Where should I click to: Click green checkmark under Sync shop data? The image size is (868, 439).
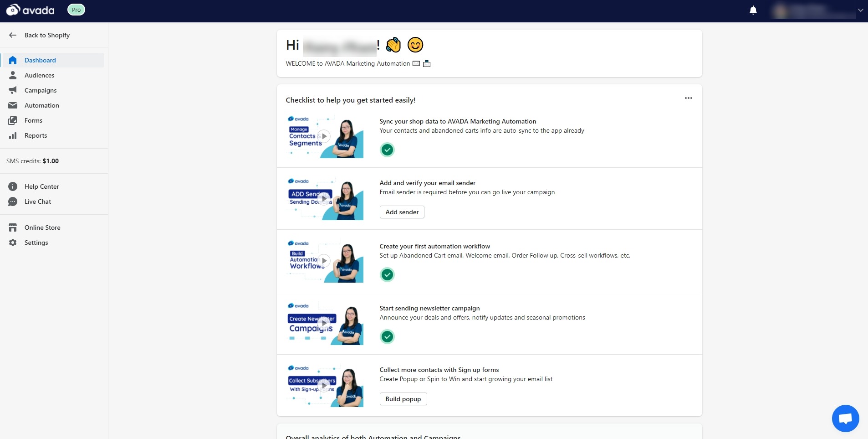387,150
